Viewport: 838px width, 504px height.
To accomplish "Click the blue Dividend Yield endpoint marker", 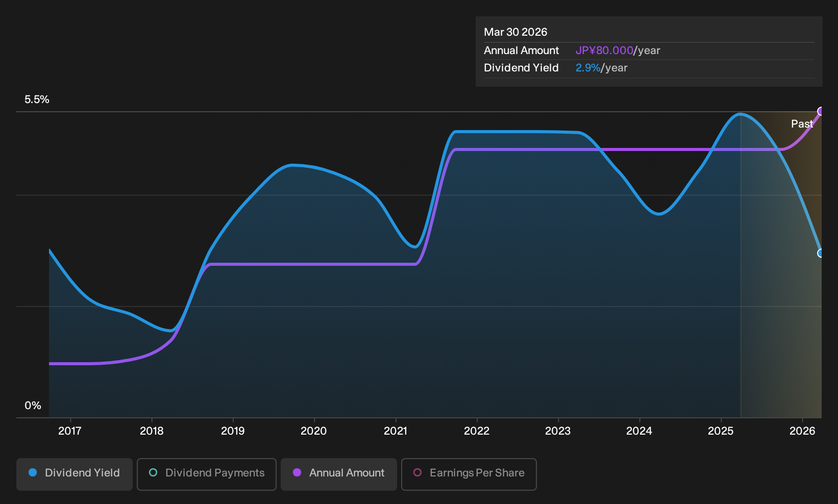I will (x=821, y=253).
